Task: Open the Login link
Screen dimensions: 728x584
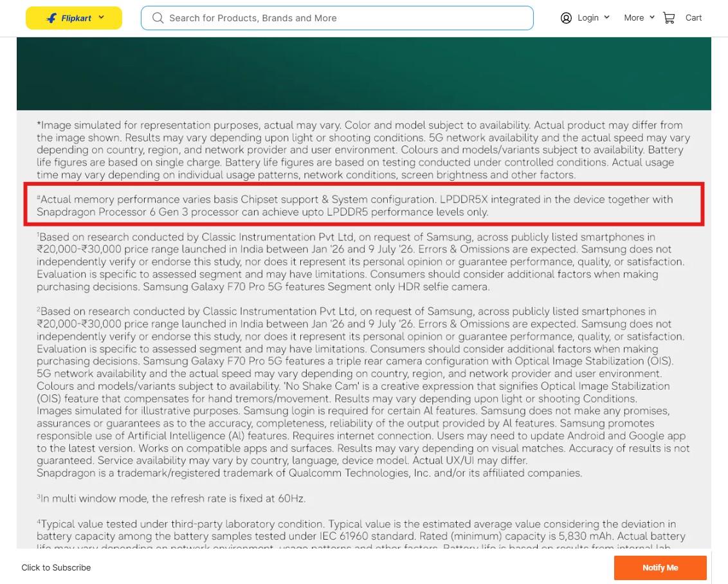Action: coord(588,17)
